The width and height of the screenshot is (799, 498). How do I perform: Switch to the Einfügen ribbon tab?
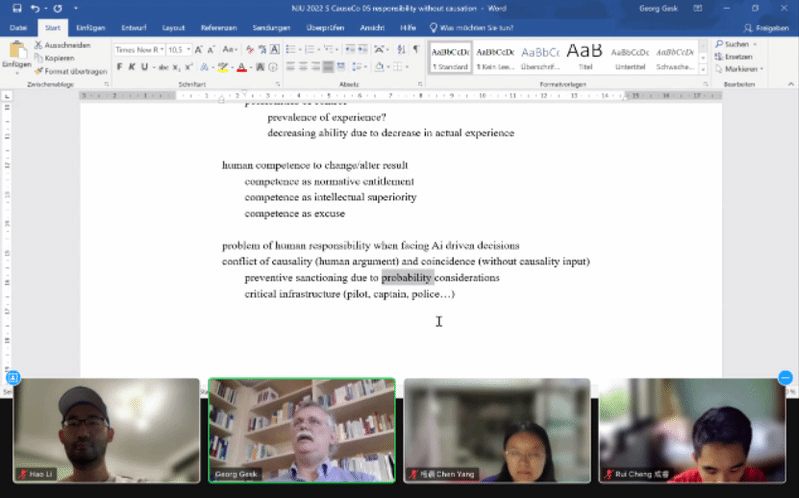[x=91, y=28]
